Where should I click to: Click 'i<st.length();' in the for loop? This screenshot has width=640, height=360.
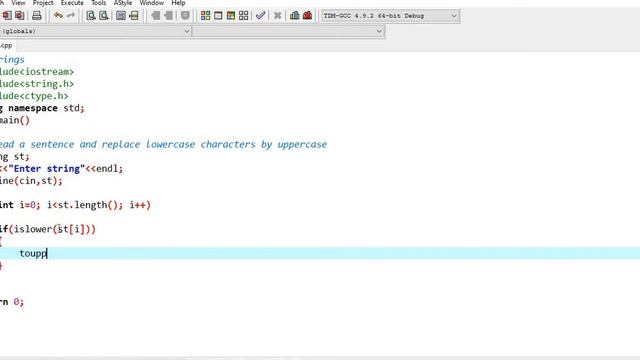pyautogui.click(x=85, y=205)
